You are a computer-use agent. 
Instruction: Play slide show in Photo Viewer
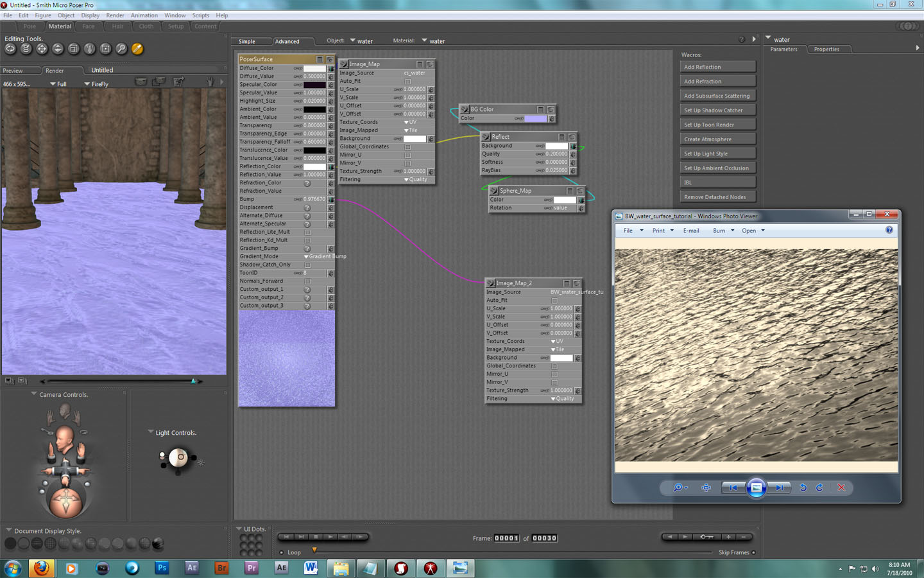click(x=756, y=488)
